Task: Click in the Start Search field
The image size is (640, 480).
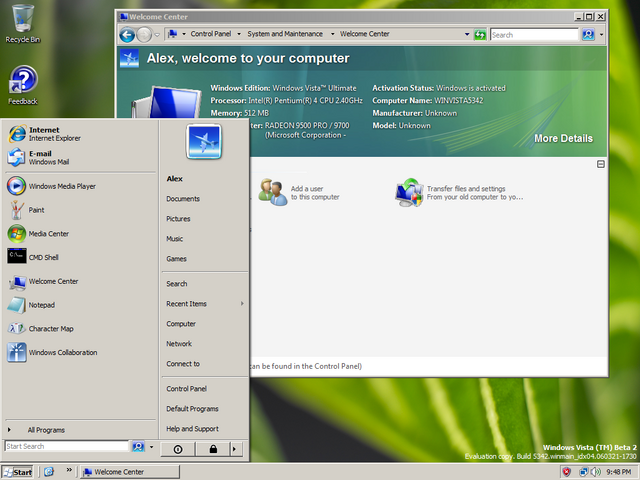Action: point(67,446)
